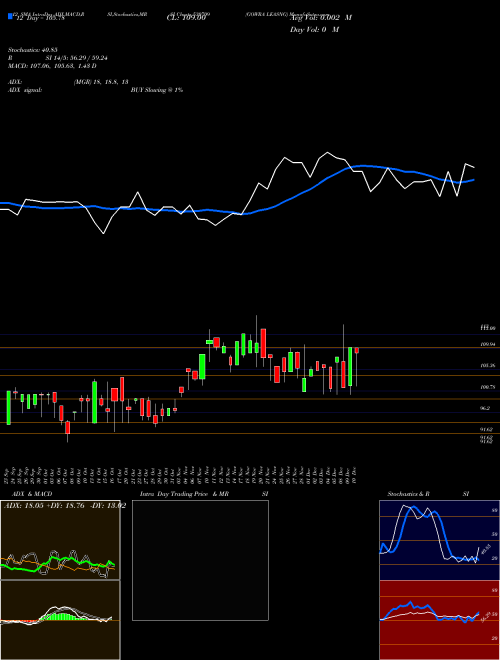The height and width of the screenshot is (660, 500).
Task: Click the 109.94 price axis label
Action: [x=488, y=344]
